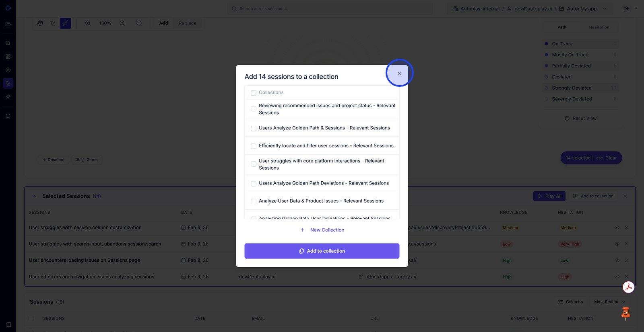Check the Users Analyze Golden Path & Sessions collection
Viewport: 644px width, 332px height.
click(254, 129)
